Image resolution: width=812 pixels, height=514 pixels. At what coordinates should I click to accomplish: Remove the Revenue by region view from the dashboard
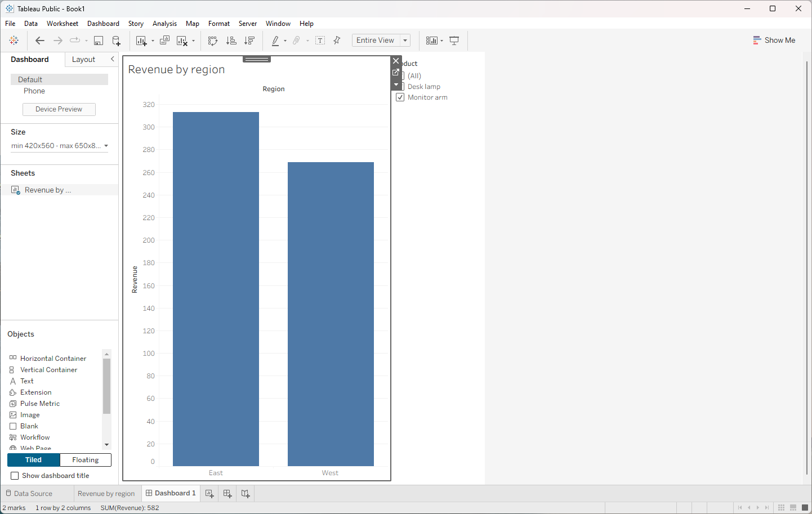396,61
